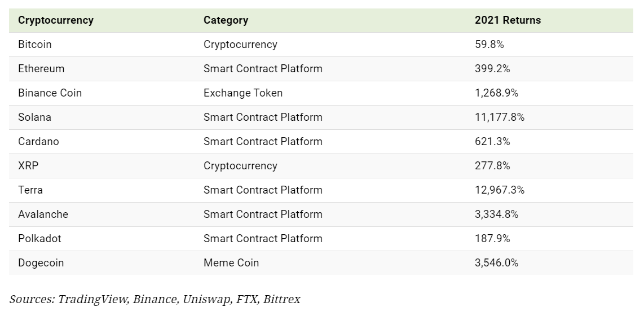
Task: Select the Binance Coin cell
Action: [x=50, y=93]
